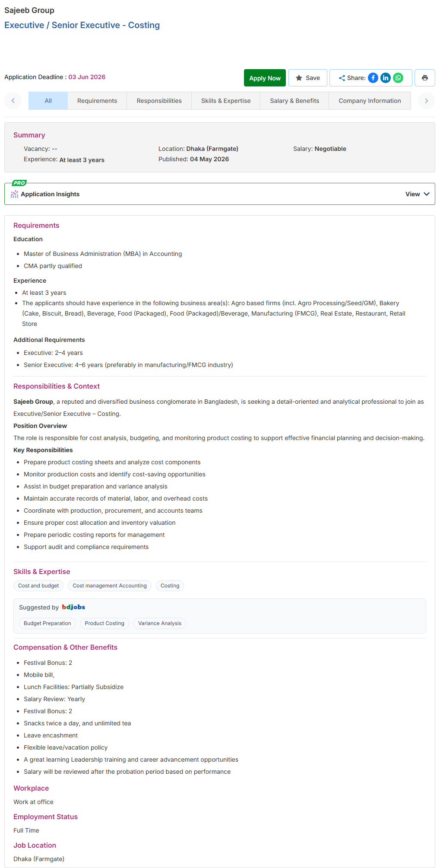Click the green Apply Now button
The height and width of the screenshot is (868, 440).
pyautogui.click(x=265, y=78)
